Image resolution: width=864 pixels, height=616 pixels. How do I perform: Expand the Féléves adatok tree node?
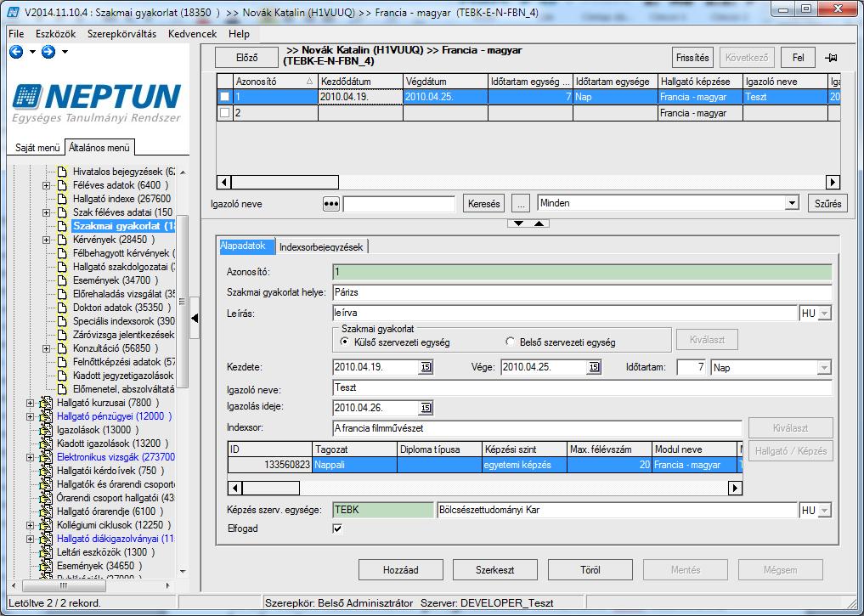[x=46, y=186]
